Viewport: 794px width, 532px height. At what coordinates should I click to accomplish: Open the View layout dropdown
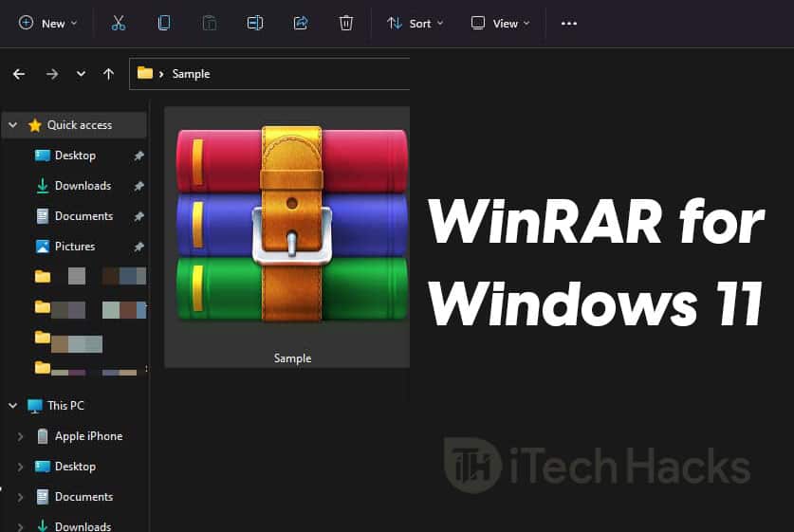(x=501, y=23)
